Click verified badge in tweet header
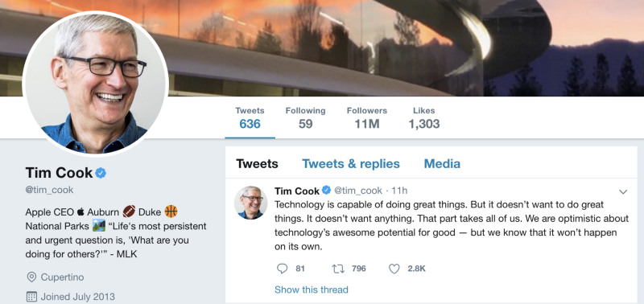Screen dimensions: 644x304 click(x=326, y=191)
